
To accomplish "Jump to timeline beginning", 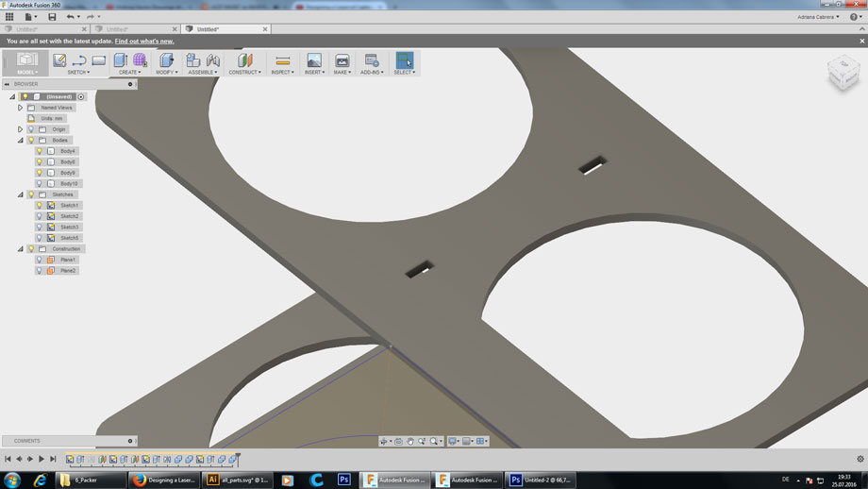I will click(x=8, y=459).
